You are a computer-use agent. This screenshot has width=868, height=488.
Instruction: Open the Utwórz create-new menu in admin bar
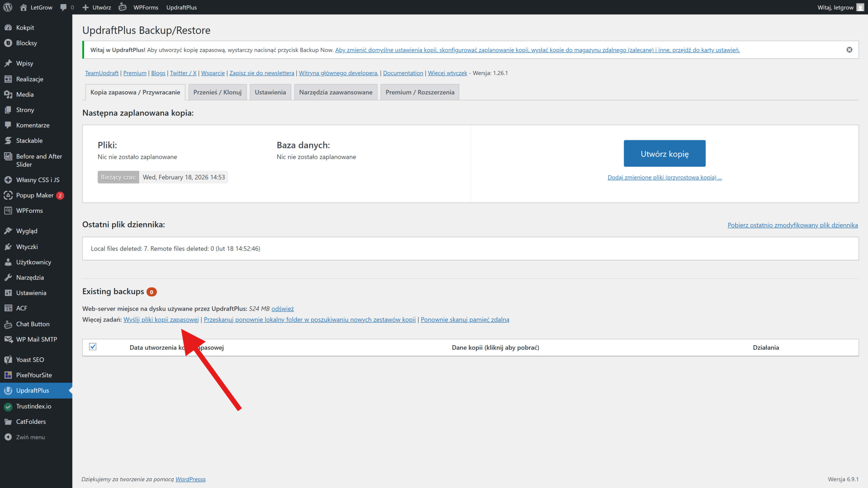coord(97,7)
